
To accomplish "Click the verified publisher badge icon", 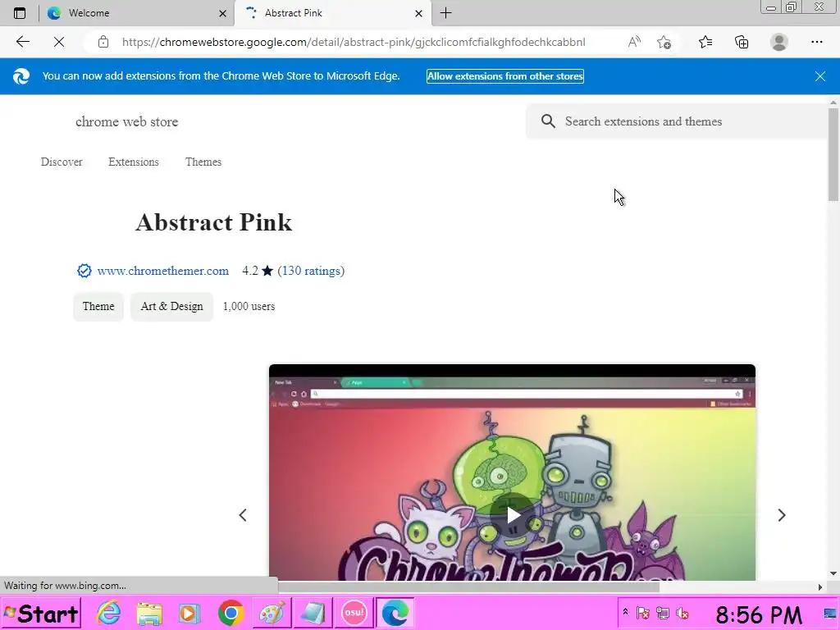I will tap(84, 271).
